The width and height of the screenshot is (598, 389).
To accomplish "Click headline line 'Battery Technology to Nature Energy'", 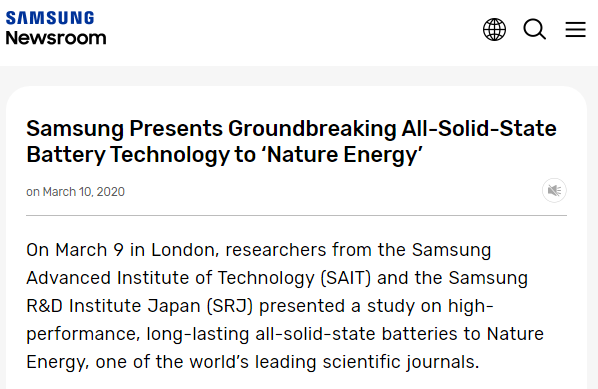I will [x=224, y=154].
